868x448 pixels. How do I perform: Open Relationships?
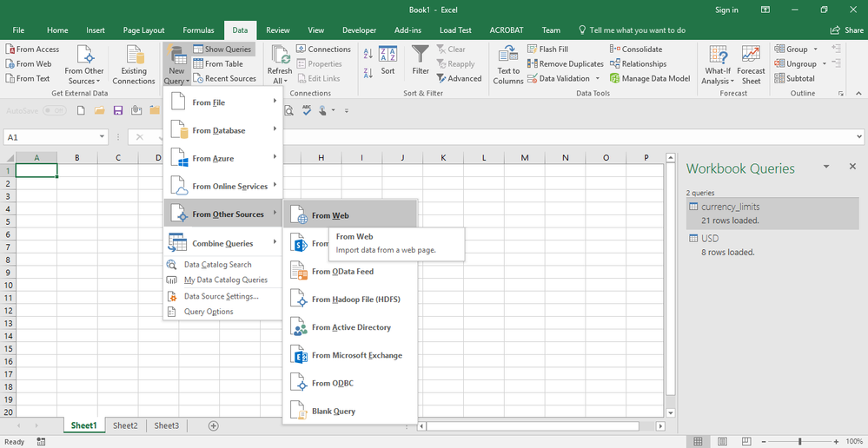639,63
